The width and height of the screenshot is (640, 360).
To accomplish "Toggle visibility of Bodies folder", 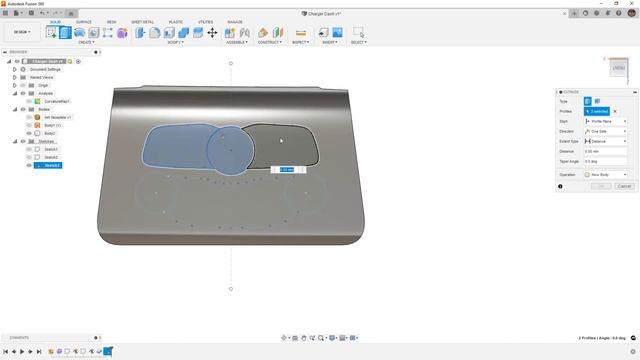I will pos(23,109).
